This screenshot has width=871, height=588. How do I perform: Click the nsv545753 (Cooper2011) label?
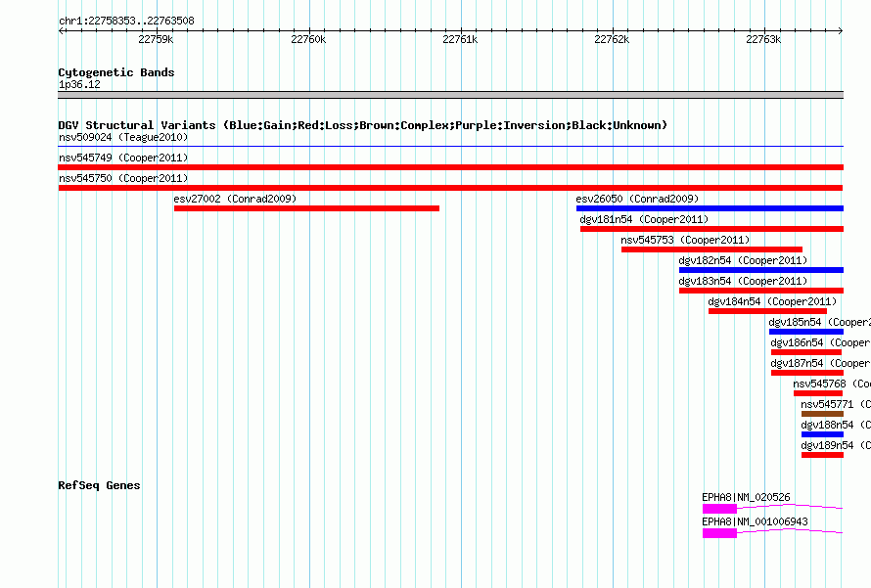pyautogui.click(x=685, y=241)
